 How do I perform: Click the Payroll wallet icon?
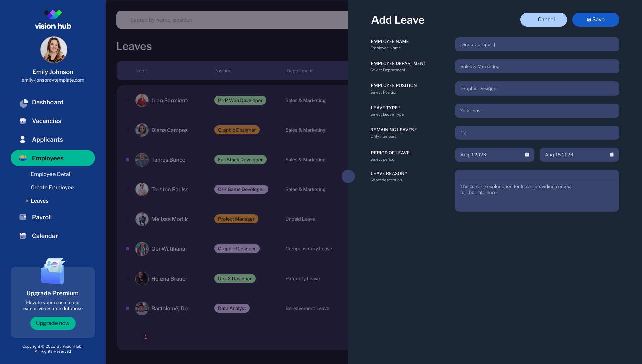[x=23, y=217]
